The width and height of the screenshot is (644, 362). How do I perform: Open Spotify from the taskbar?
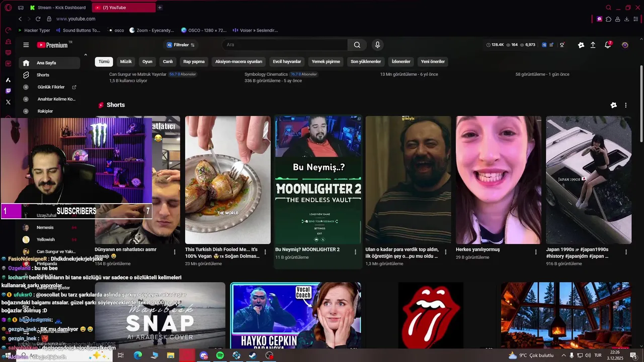point(220,355)
